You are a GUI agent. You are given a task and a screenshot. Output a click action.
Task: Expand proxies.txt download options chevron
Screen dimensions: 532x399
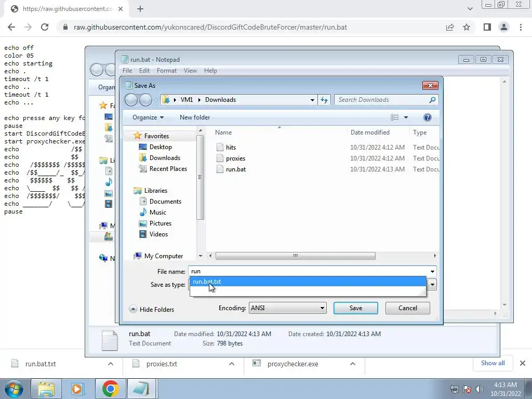pos(231,364)
